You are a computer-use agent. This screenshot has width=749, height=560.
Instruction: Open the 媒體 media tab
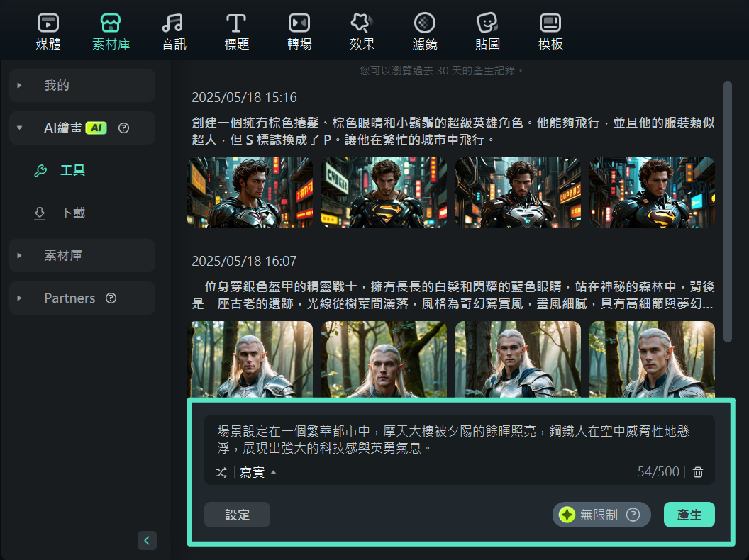48,32
